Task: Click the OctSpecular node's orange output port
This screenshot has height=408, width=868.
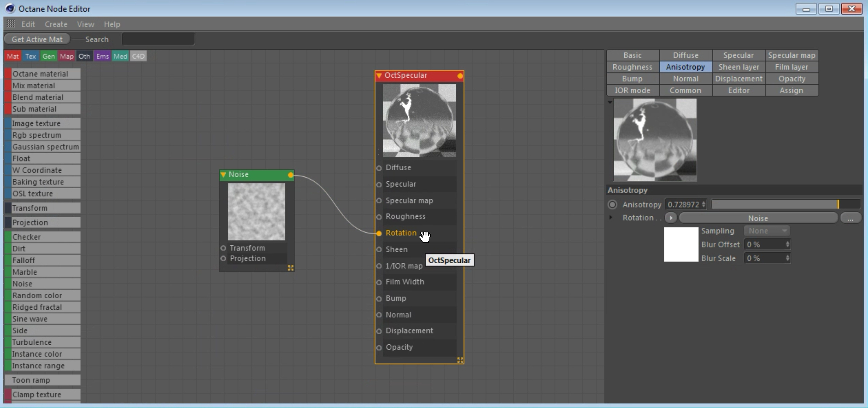Action: click(x=460, y=76)
